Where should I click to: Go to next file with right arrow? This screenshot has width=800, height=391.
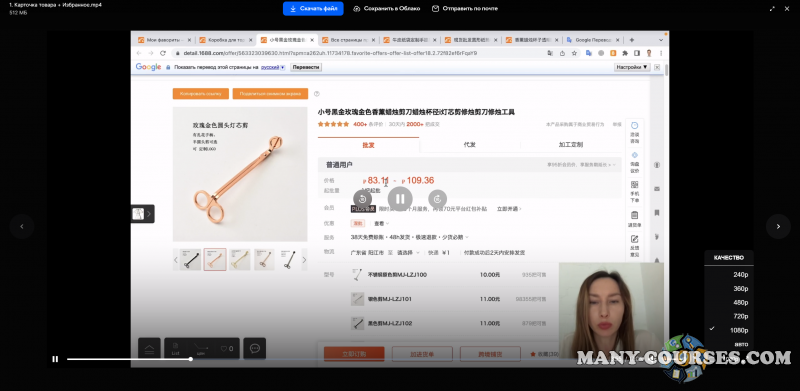coord(778,227)
